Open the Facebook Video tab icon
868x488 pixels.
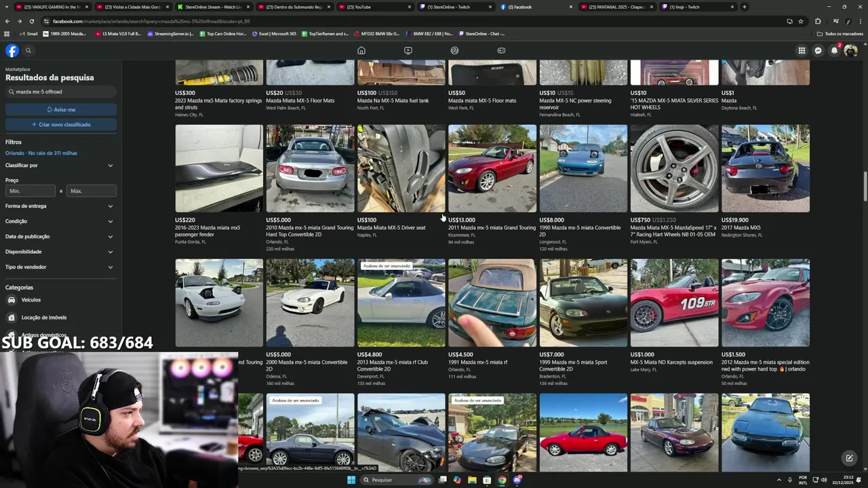pos(408,50)
